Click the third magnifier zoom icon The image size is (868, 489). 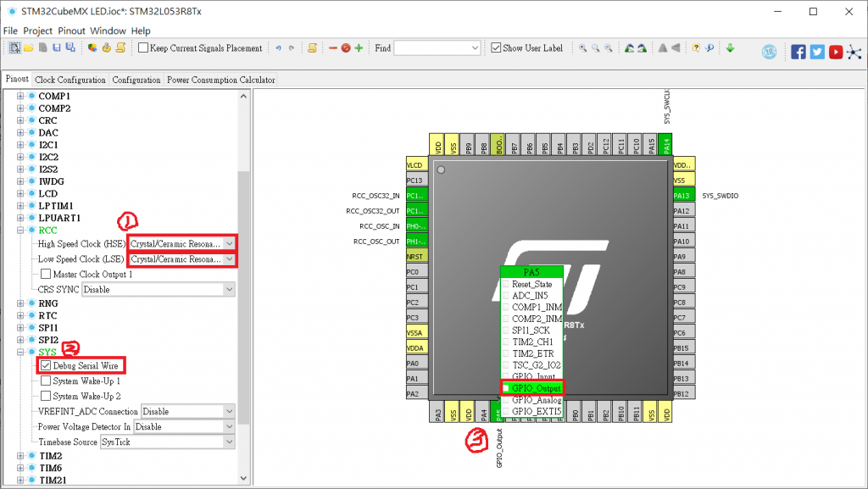[x=609, y=48]
